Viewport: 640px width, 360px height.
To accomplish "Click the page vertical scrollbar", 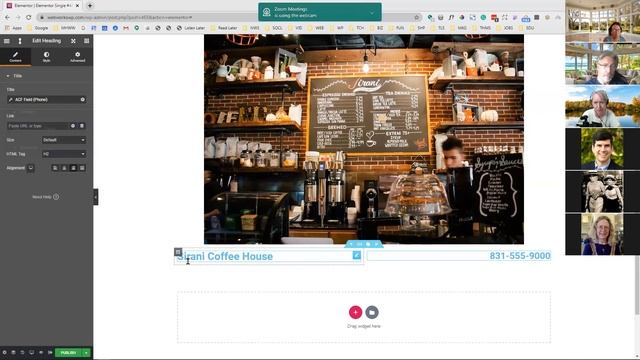I will [637, 286].
